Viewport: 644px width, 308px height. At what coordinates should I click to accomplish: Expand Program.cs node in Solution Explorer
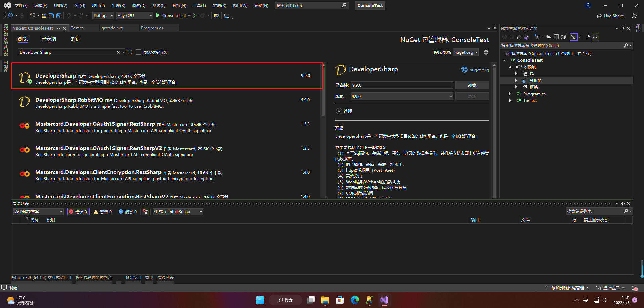click(510, 94)
